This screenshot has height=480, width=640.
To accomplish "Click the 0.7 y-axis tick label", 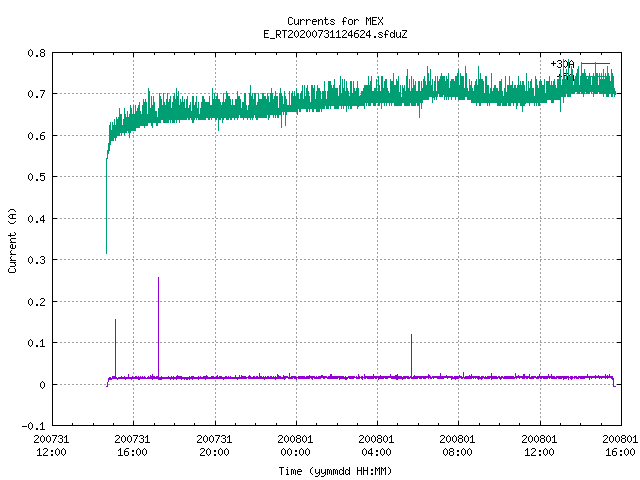I will tap(36, 94).
